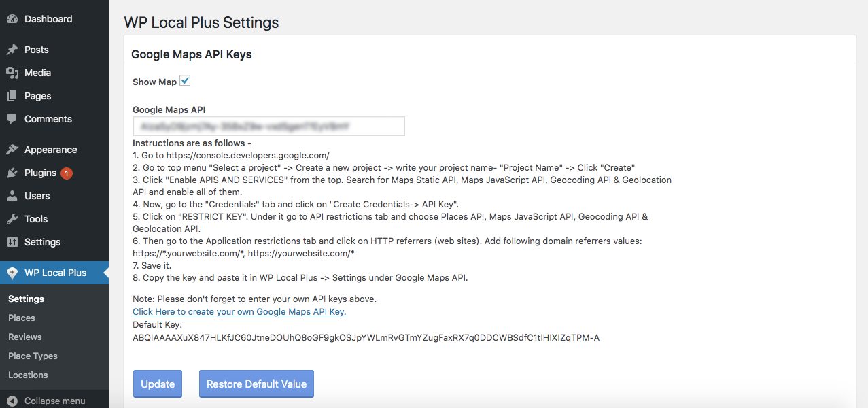Click the Users person icon
The height and width of the screenshot is (408, 868).
pos(12,196)
